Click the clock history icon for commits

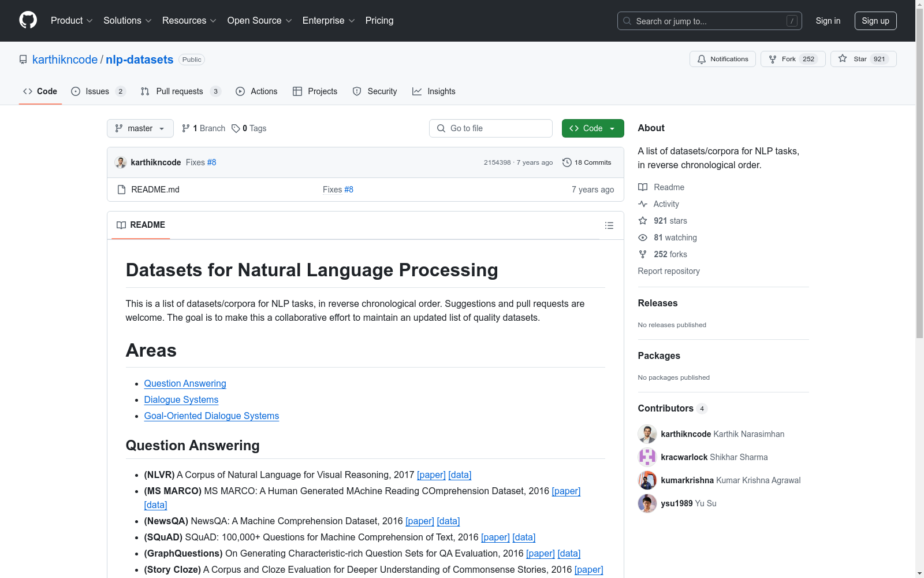point(567,162)
